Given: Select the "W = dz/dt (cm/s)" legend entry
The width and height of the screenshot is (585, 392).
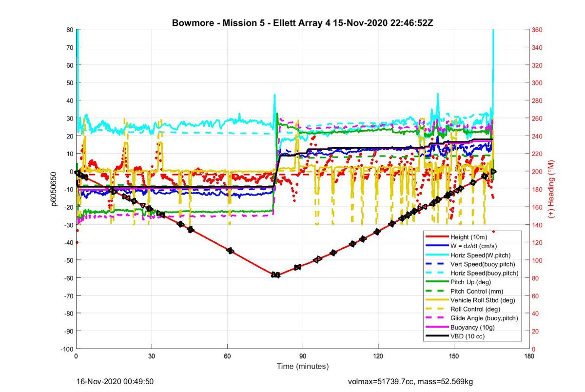Looking at the screenshot, I should point(472,246).
